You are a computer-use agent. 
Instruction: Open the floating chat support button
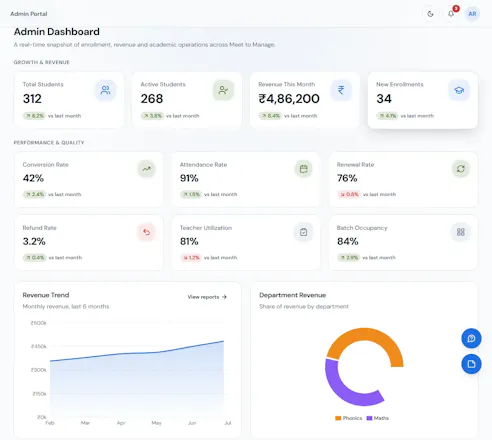pos(471,338)
